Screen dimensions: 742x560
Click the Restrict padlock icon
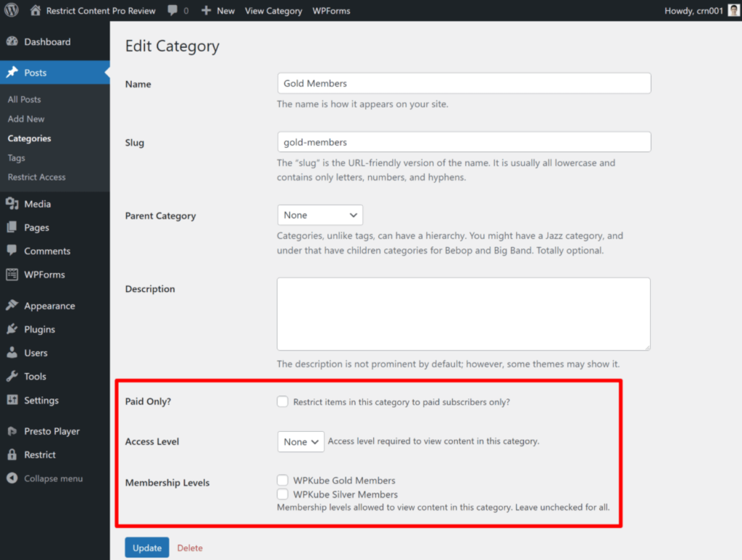pyautogui.click(x=12, y=455)
